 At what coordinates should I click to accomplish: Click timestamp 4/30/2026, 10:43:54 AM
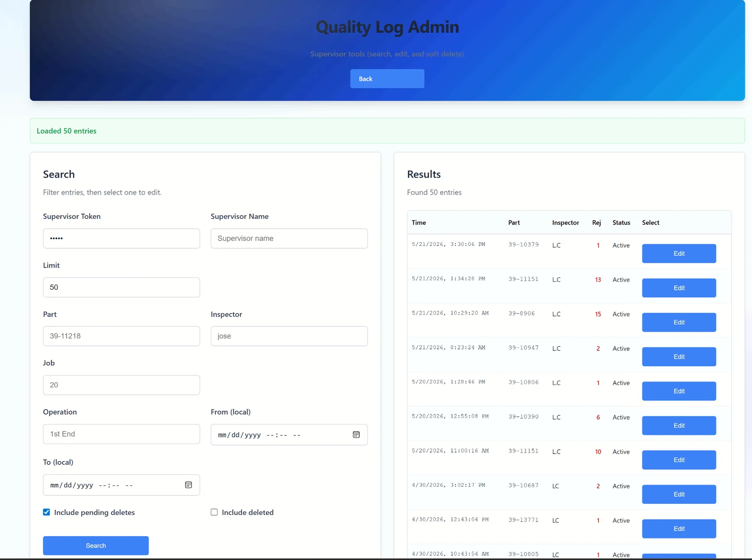coord(450,554)
